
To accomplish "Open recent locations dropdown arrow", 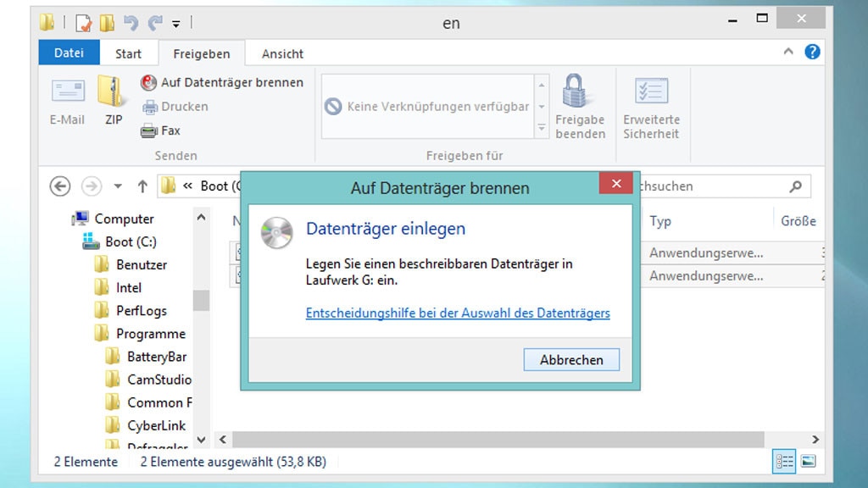I will [x=118, y=186].
